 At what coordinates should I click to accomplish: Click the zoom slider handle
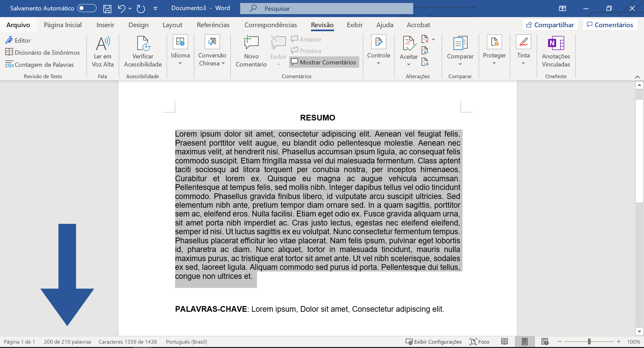pyautogui.click(x=589, y=342)
